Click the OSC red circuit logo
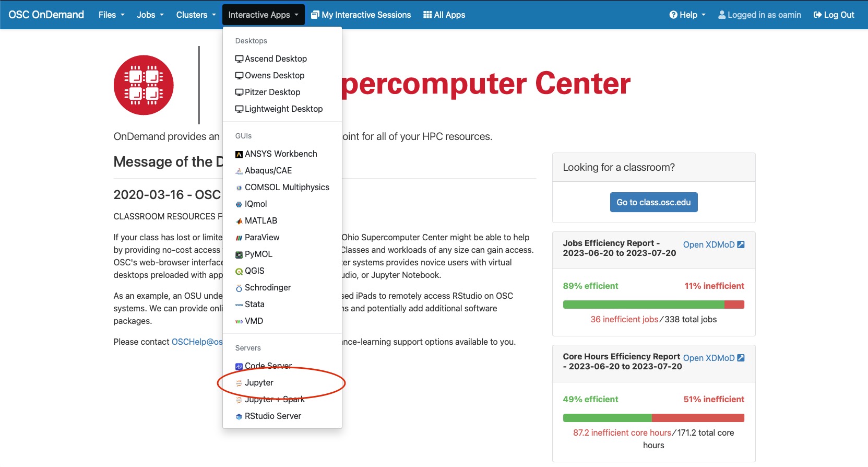Image resolution: width=868 pixels, height=467 pixels. [144, 85]
